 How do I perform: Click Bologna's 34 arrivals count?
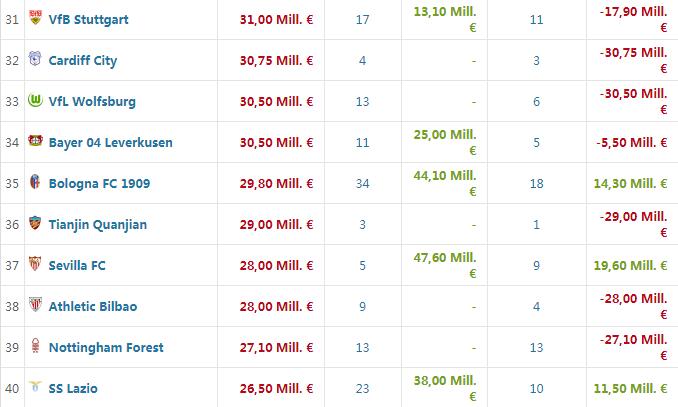pos(362,184)
